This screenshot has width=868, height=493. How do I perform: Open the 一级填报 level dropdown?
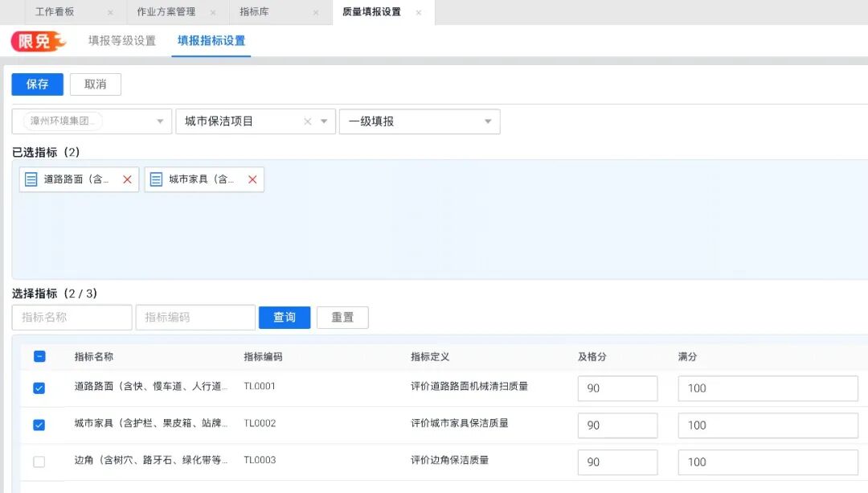[x=487, y=121]
